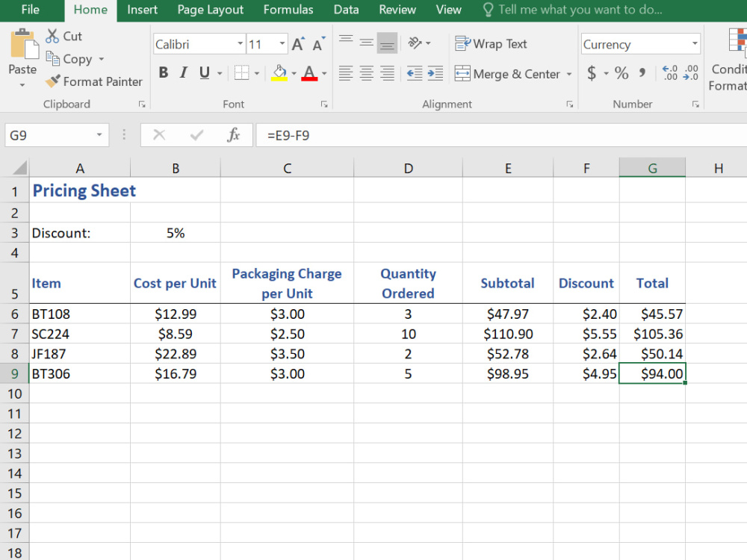Viewport: 747px width, 560px height.
Task: Click the Copy icon
Action: [x=52, y=59]
